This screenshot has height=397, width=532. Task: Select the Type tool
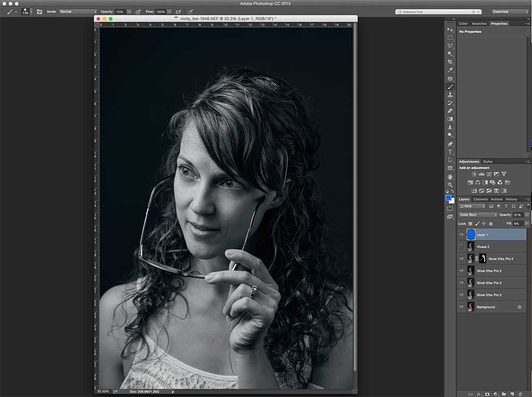[450, 151]
